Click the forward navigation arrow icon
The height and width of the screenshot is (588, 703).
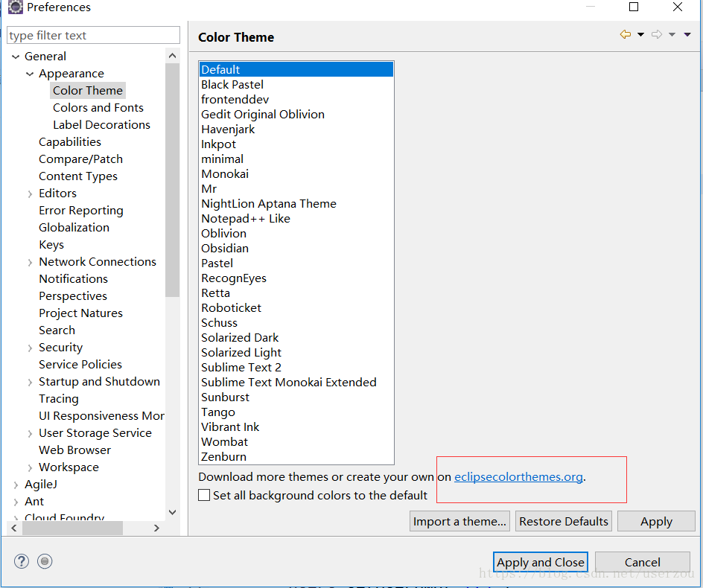pos(657,34)
